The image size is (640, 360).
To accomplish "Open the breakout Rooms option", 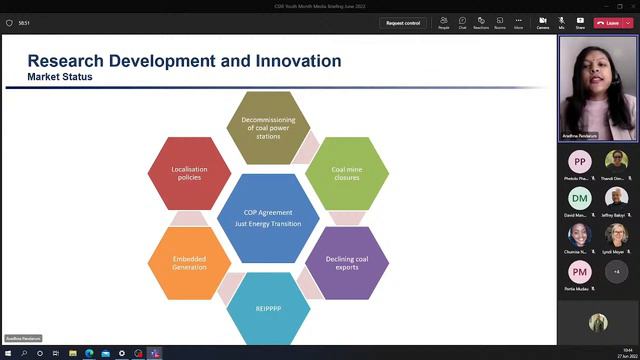I will (x=500, y=23).
